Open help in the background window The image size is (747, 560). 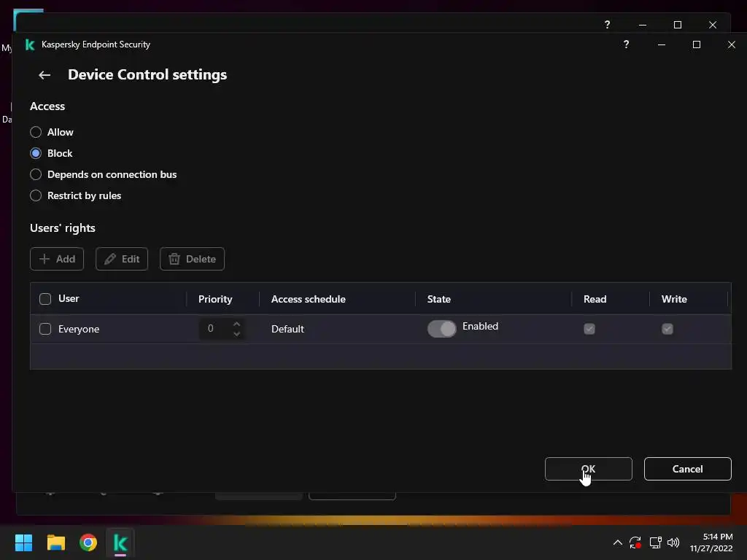pos(607,24)
